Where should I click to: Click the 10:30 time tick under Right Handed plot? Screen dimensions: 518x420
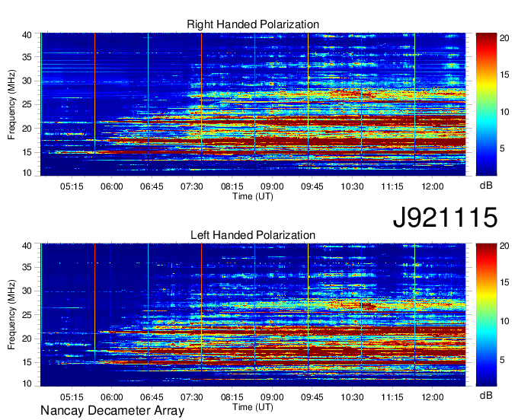coord(352,186)
